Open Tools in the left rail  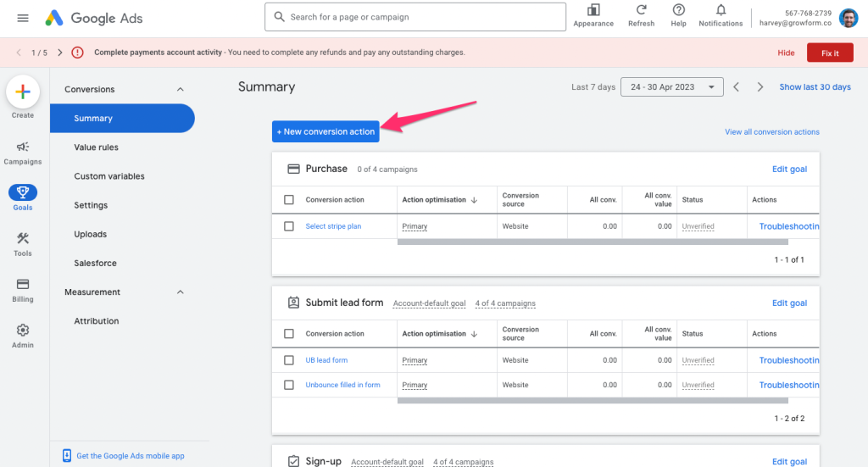23,244
